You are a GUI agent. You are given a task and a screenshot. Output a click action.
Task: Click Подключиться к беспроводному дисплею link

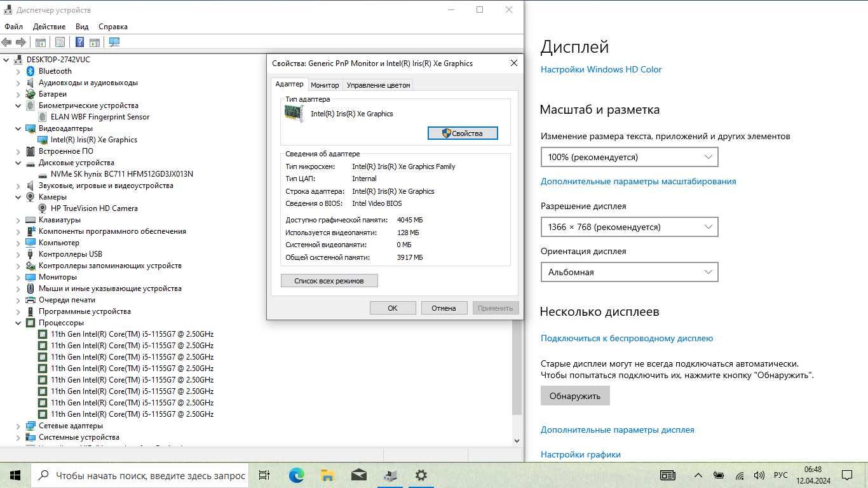coord(627,338)
